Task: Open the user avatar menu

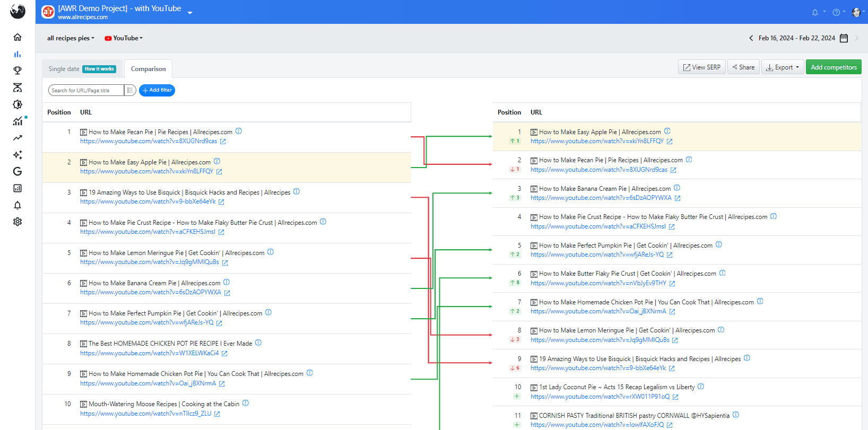Action: point(856,12)
